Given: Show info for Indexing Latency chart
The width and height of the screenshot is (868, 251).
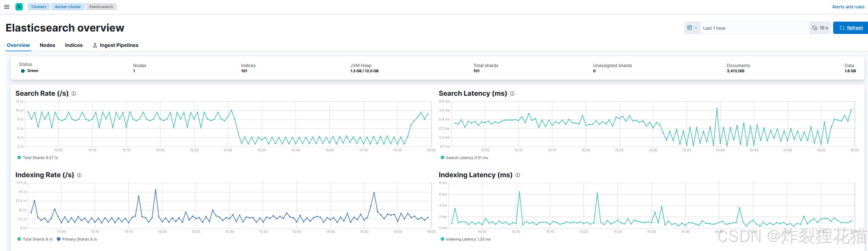Looking at the screenshot, I should point(517,175).
